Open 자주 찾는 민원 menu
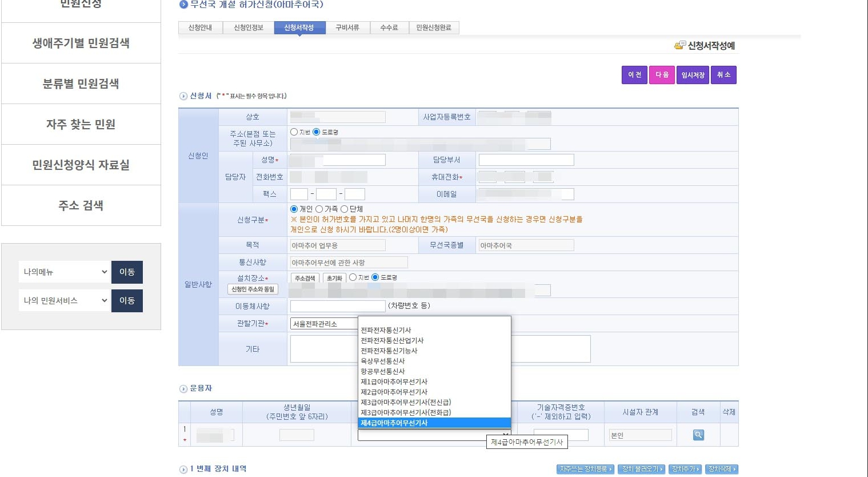The image size is (868, 477). coord(81,124)
